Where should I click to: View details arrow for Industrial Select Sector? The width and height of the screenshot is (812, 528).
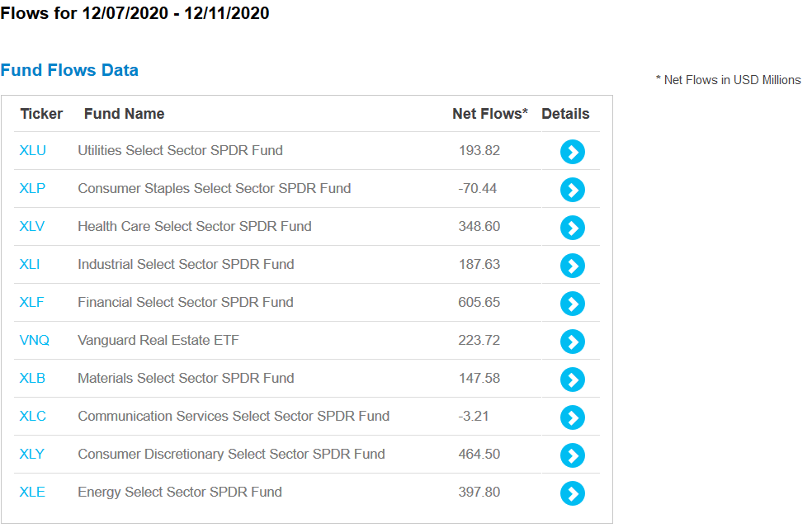[572, 266]
